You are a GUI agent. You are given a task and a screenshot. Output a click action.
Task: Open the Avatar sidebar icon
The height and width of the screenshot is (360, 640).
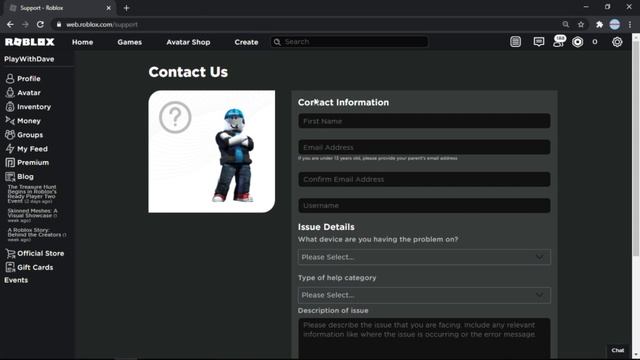pyautogui.click(x=10, y=93)
